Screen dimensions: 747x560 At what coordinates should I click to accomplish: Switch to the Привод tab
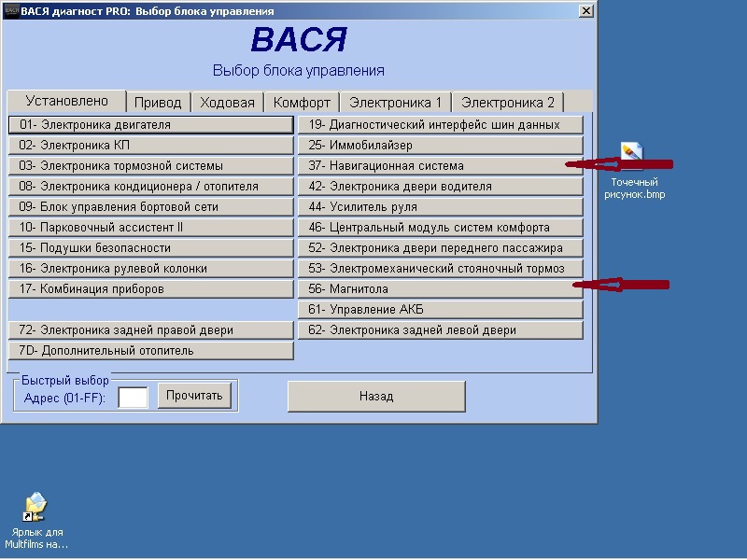pos(158,103)
